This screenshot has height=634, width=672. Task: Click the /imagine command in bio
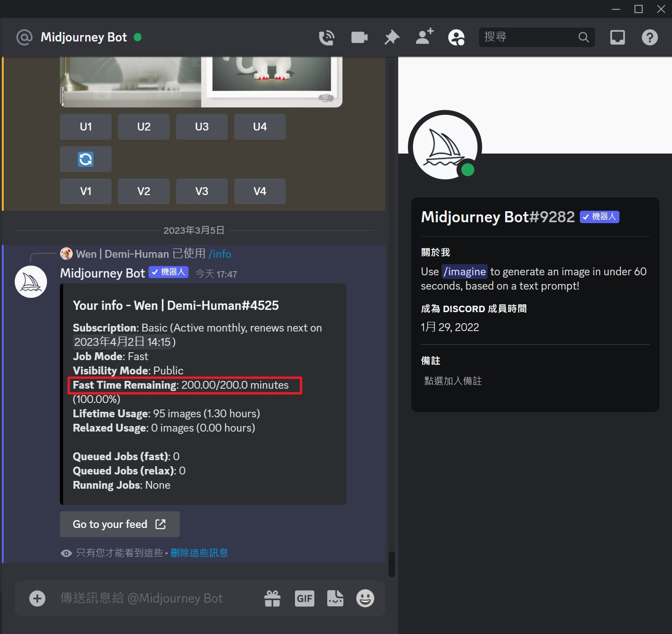pos(465,272)
